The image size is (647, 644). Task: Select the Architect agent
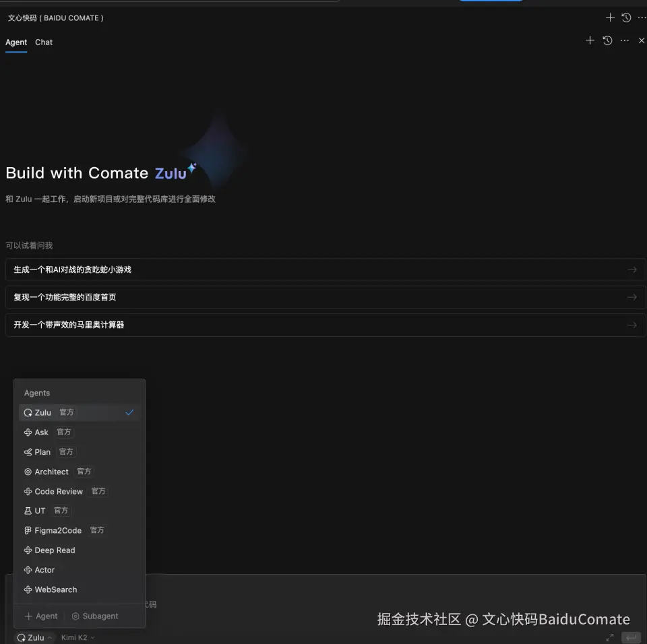[80, 472]
